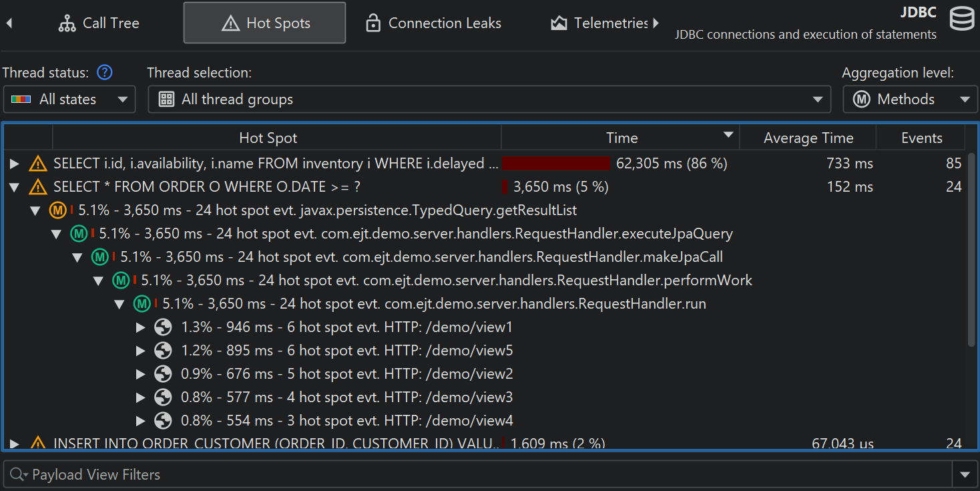Switch to the Call Tree tab
This screenshot has height=491, width=980.
coord(99,23)
